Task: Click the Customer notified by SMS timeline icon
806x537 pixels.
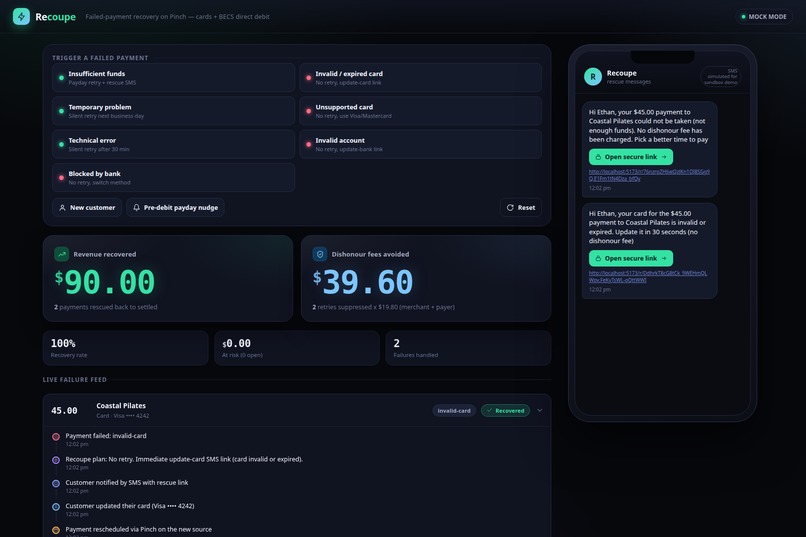Action: (x=56, y=484)
